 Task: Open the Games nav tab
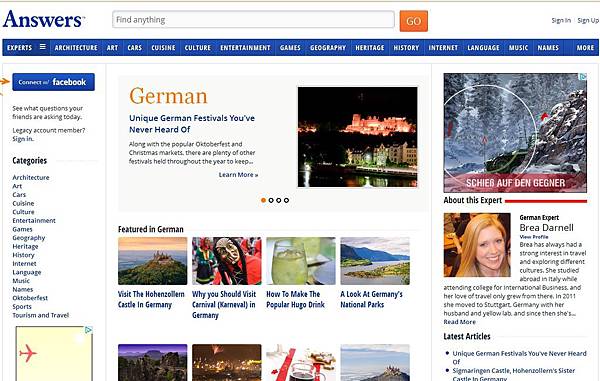coord(290,47)
